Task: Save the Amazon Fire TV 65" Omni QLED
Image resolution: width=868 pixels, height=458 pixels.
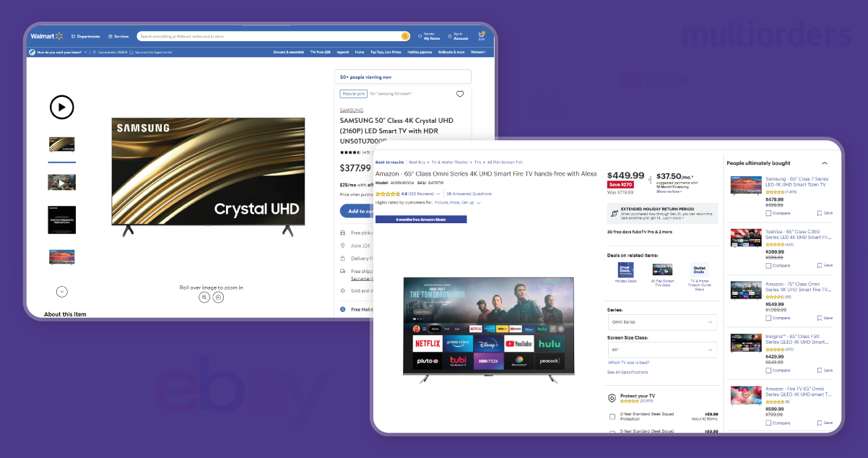Action: tap(825, 423)
